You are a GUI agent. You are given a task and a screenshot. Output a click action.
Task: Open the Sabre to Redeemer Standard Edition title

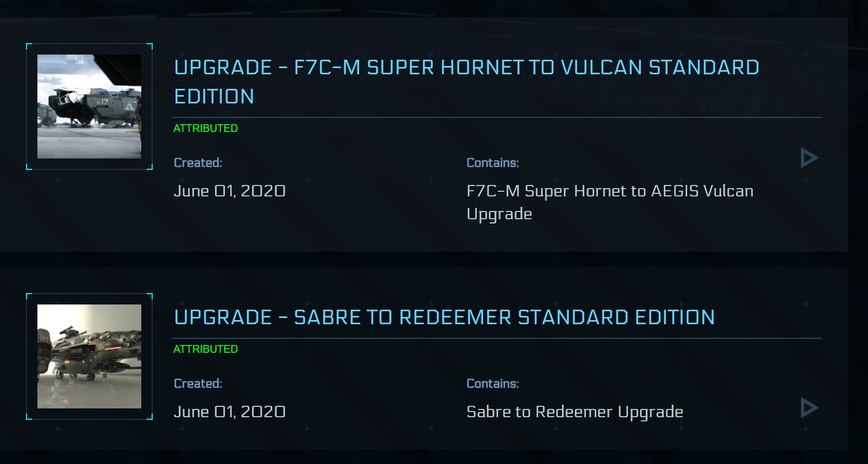(x=444, y=317)
